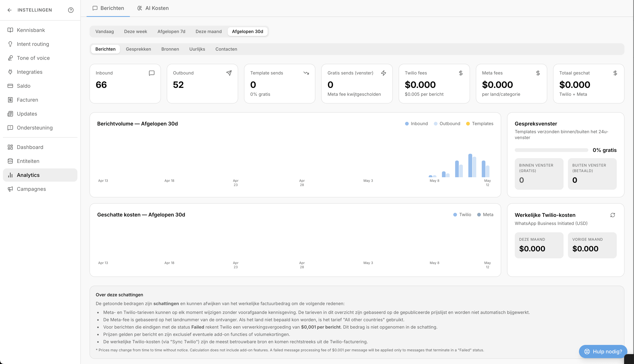Click the Facturen receipt icon

coord(10,100)
